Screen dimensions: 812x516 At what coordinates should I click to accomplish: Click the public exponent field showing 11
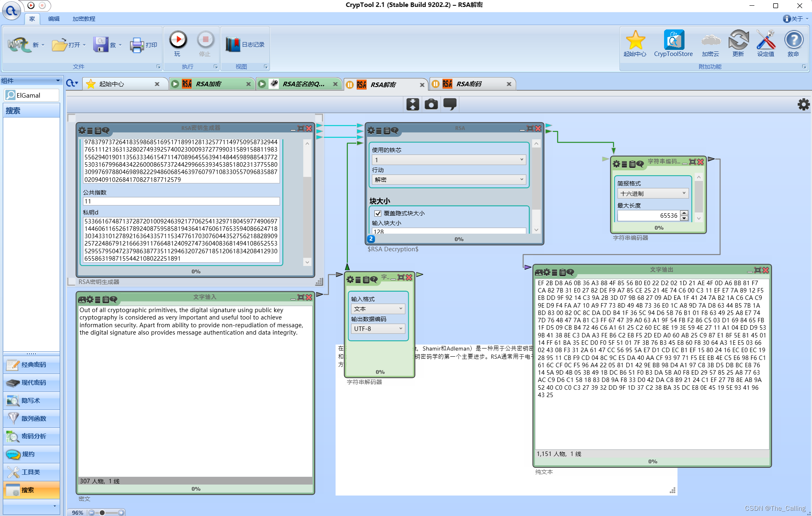(x=181, y=201)
